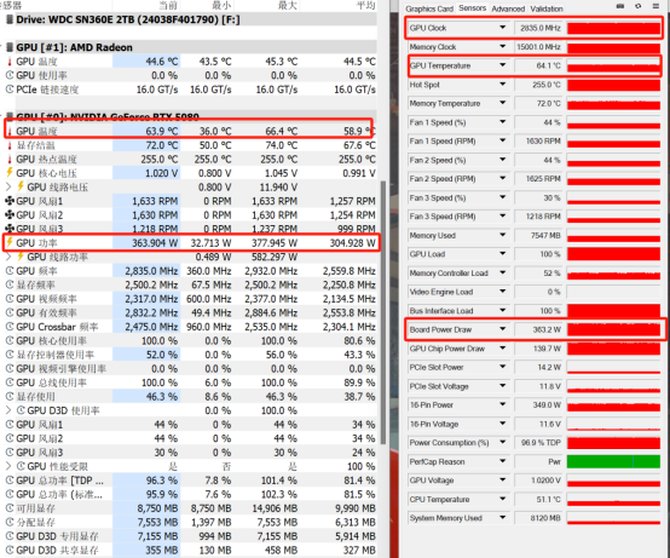Click thermometer icon of GPU 热点温度 row
This screenshot has height=558, width=670.
point(9,159)
